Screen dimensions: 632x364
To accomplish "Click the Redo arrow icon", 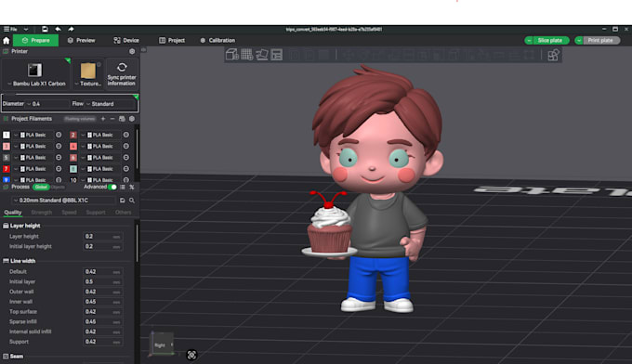I will [71, 29].
